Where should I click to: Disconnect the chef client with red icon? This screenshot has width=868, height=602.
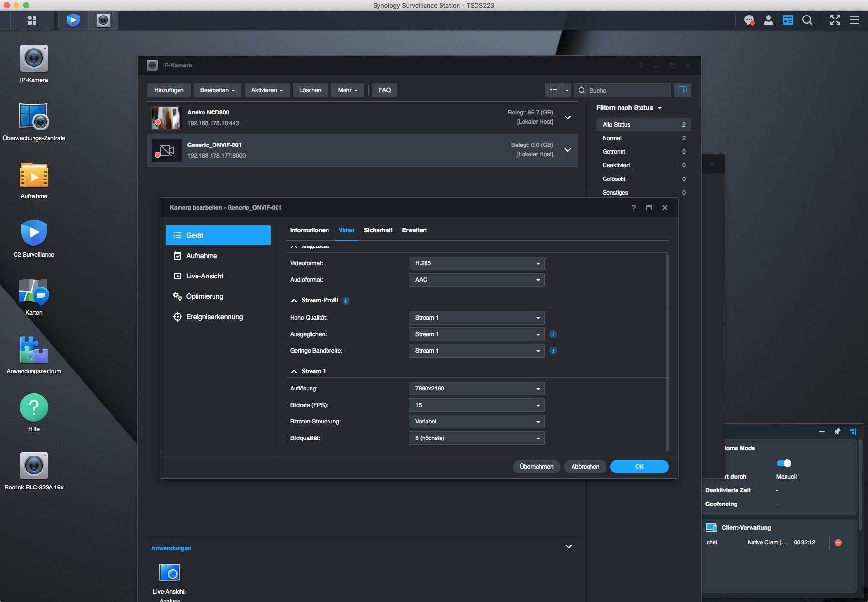pos(838,543)
